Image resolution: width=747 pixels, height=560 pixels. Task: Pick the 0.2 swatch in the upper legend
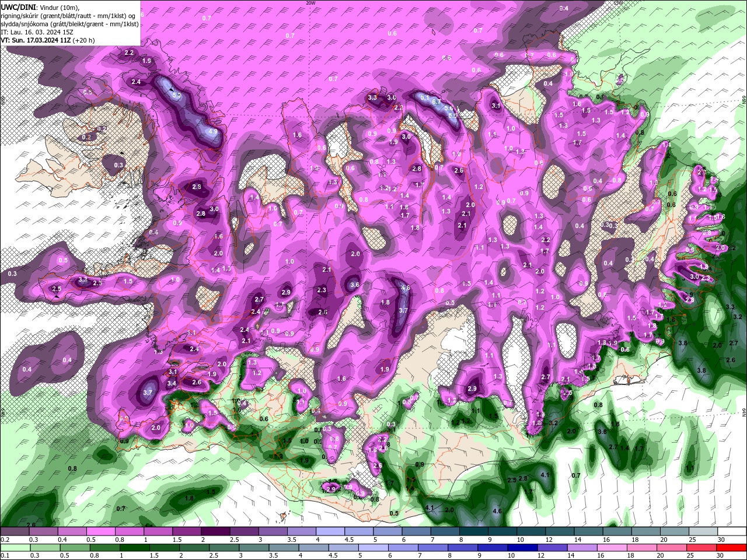[15, 531]
